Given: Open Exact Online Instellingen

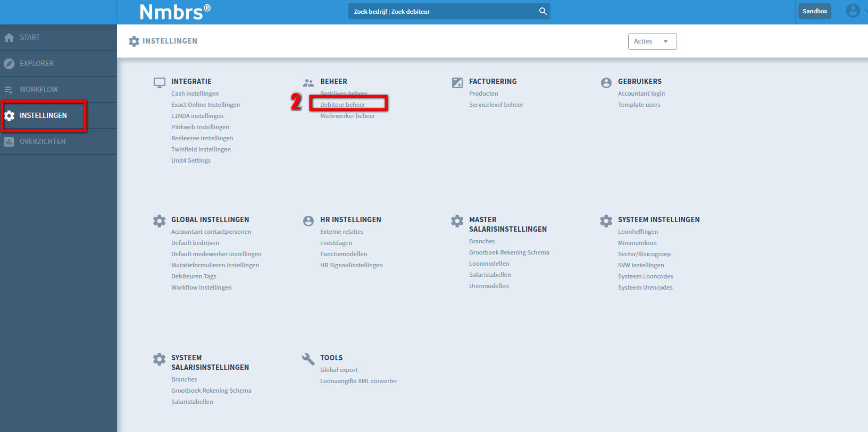Looking at the screenshot, I should click(205, 105).
